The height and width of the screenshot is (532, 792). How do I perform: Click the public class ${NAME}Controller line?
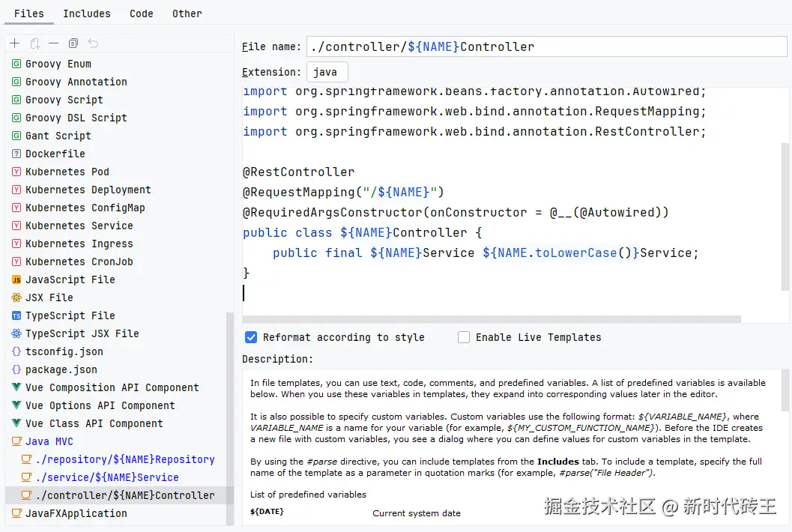(362, 232)
